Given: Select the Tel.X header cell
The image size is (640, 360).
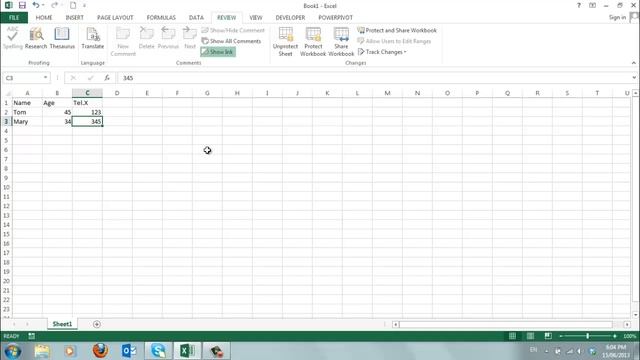Looking at the screenshot, I should pyautogui.click(x=87, y=102).
